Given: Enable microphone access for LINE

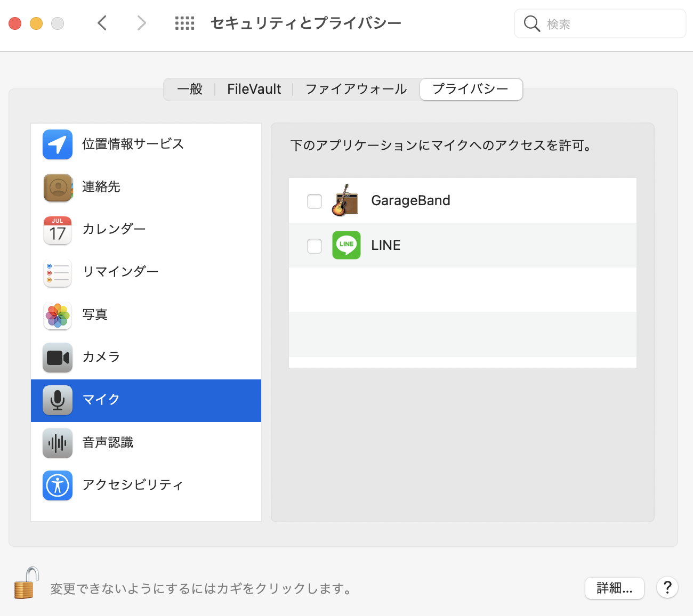Looking at the screenshot, I should pos(315,246).
